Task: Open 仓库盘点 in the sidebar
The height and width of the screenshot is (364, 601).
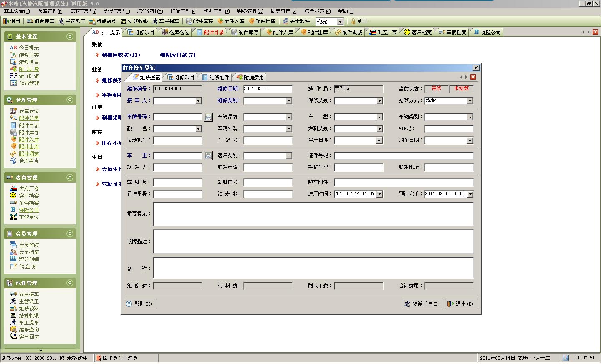Action: [25, 161]
